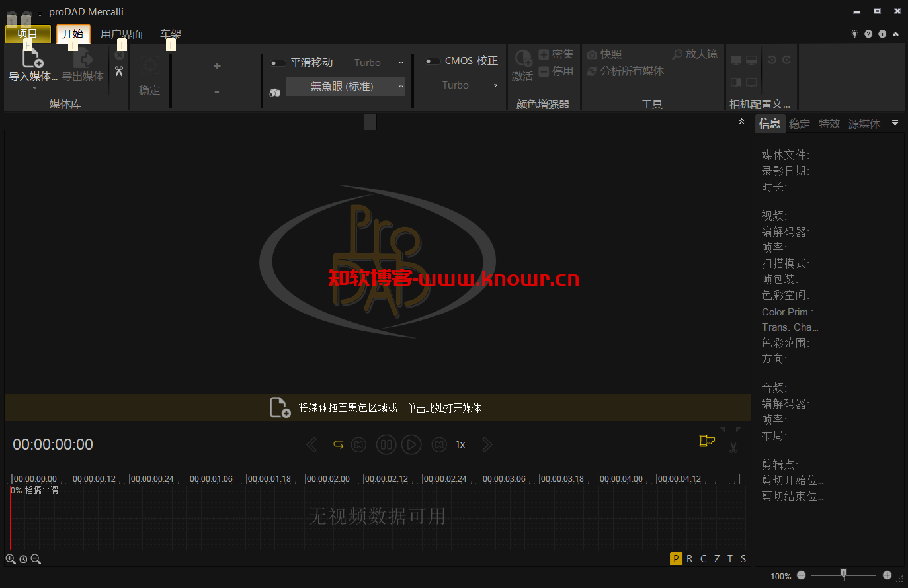Open the quick access toolbar dropdown arrow
This screenshot has width=908, height=588.
[x=40, y=14]
